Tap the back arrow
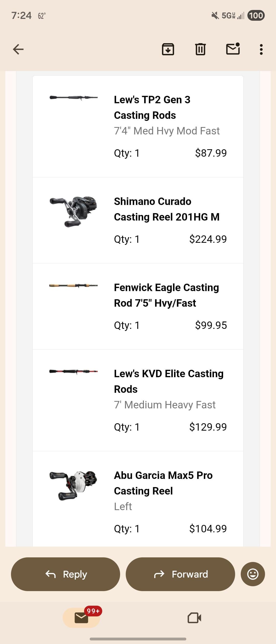Screen dimensions: 276x644 tap(18, 49)
